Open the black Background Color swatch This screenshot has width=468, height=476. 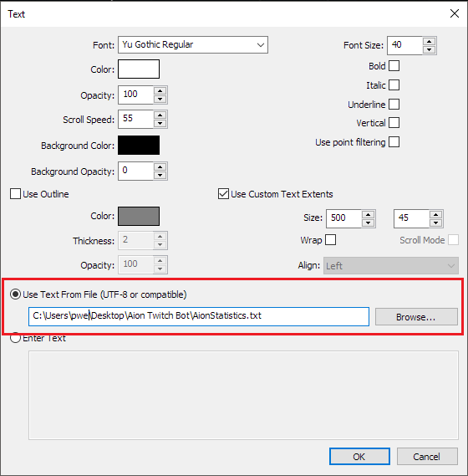(139, 145)
